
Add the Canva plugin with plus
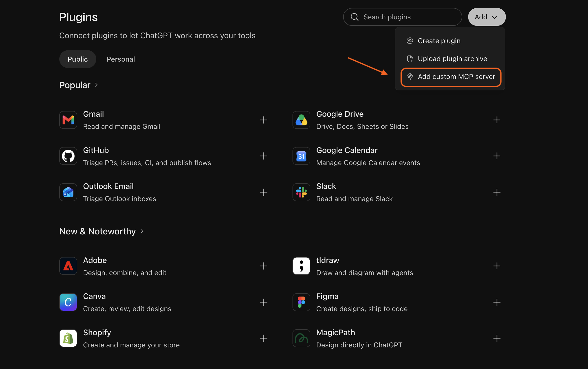(x=264, y=302)
